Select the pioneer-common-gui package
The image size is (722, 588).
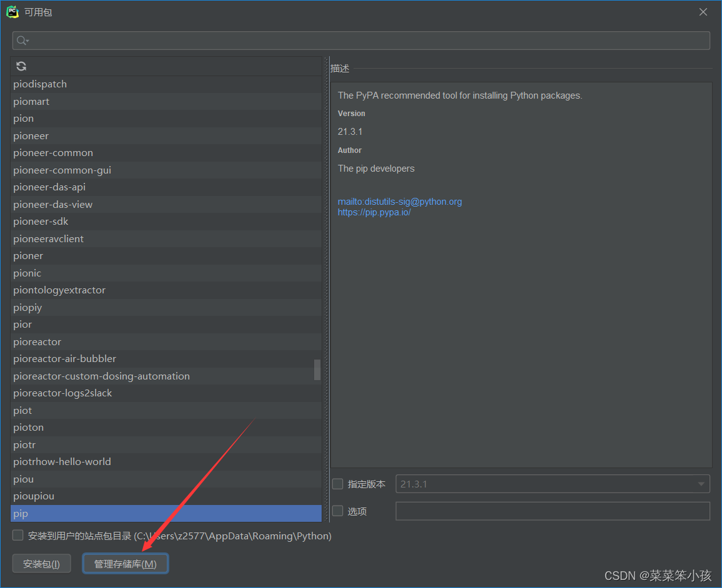click(x=166, y=170)
